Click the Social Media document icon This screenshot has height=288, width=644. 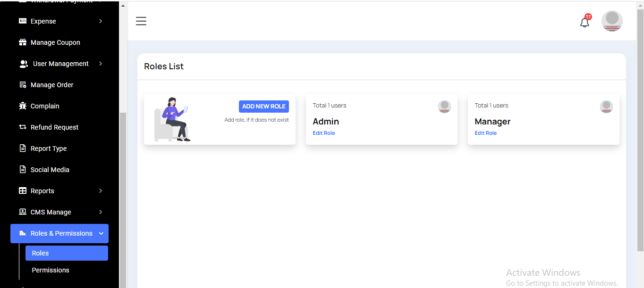click(x=23, y=170)
